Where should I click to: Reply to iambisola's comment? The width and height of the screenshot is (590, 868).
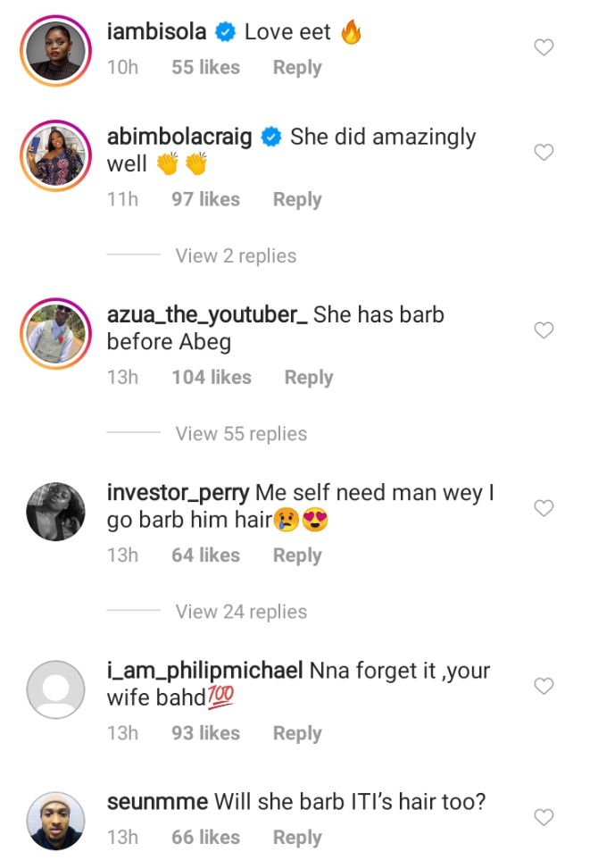[x=297, y=68]
